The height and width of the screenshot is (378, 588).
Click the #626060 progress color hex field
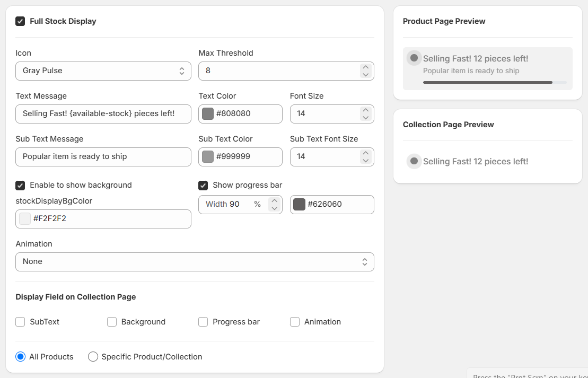click(332, 205)
